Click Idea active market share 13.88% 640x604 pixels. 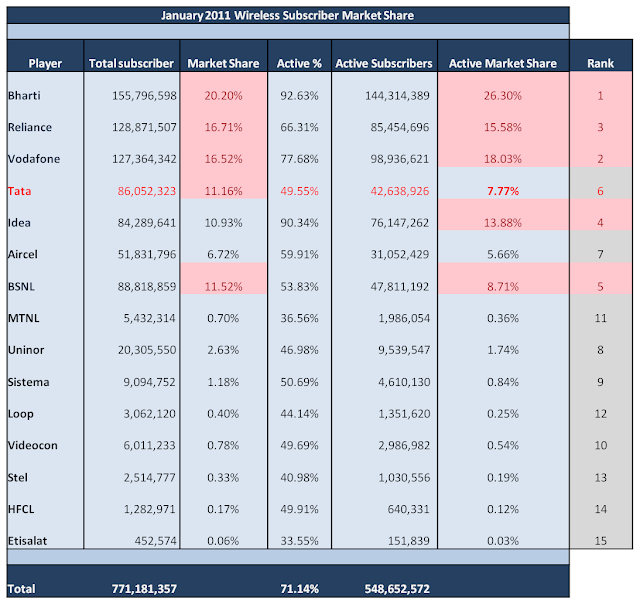click(x=503, y=223)
